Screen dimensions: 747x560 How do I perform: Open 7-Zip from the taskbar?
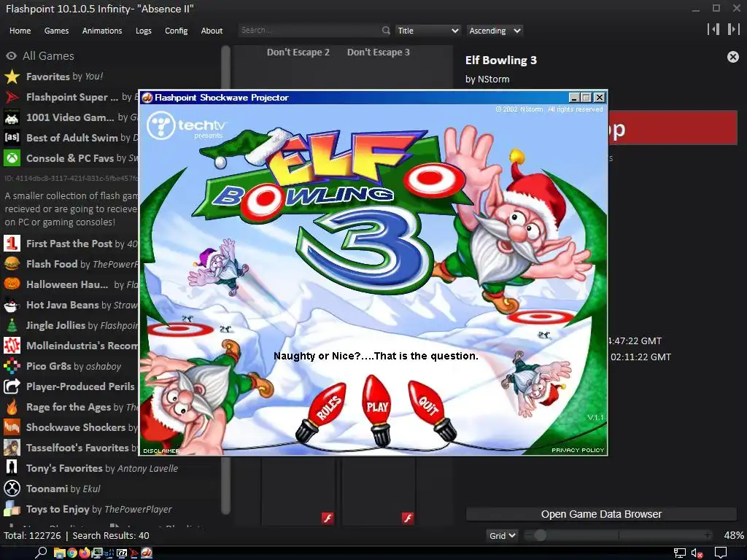click(122, 553)
